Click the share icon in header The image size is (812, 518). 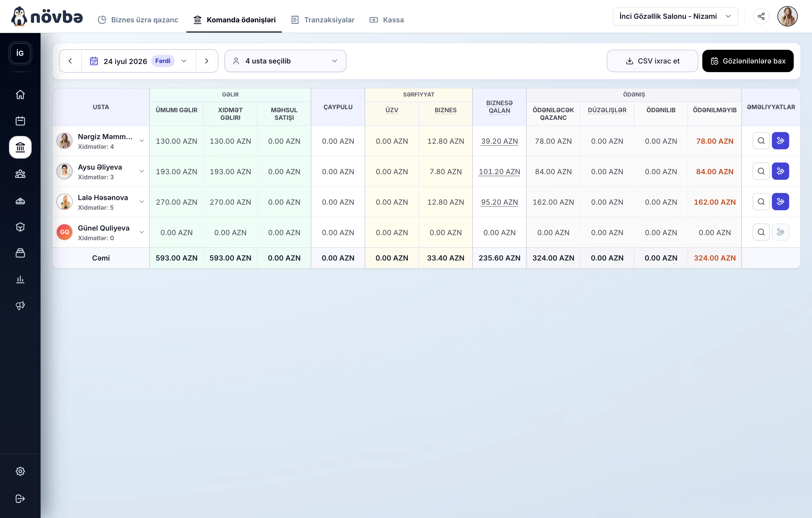tap(761, 16)
